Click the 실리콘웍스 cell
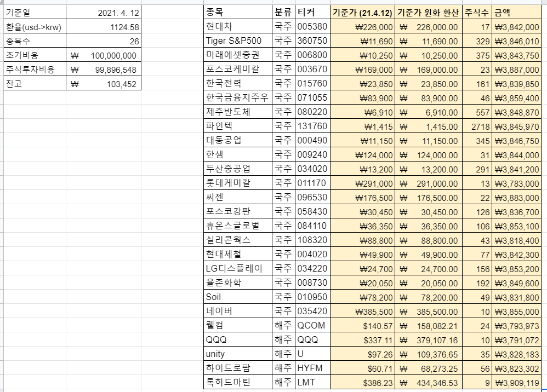This screenshot has height=392, width=547. click(237, 240)
